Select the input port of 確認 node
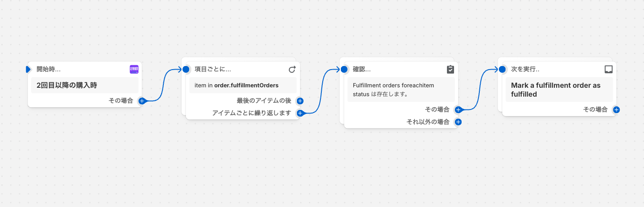 click(344, 69)
